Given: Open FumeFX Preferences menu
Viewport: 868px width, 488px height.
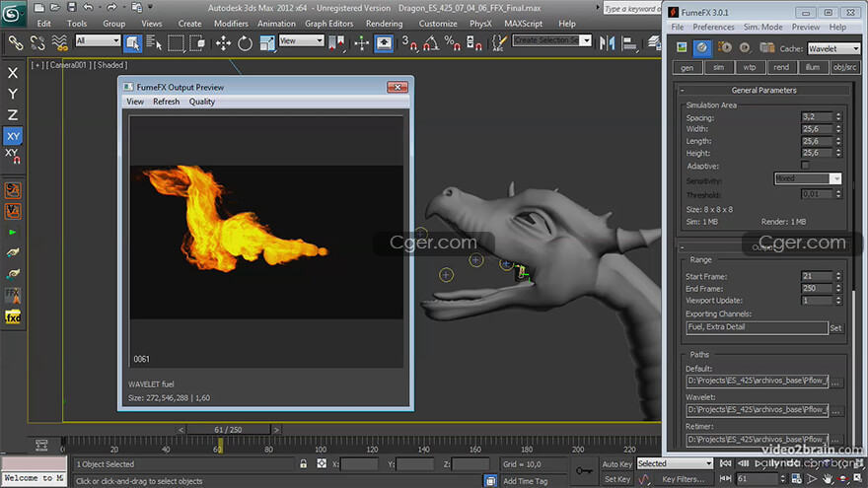Looking at the screenshot, I should 713,28.
